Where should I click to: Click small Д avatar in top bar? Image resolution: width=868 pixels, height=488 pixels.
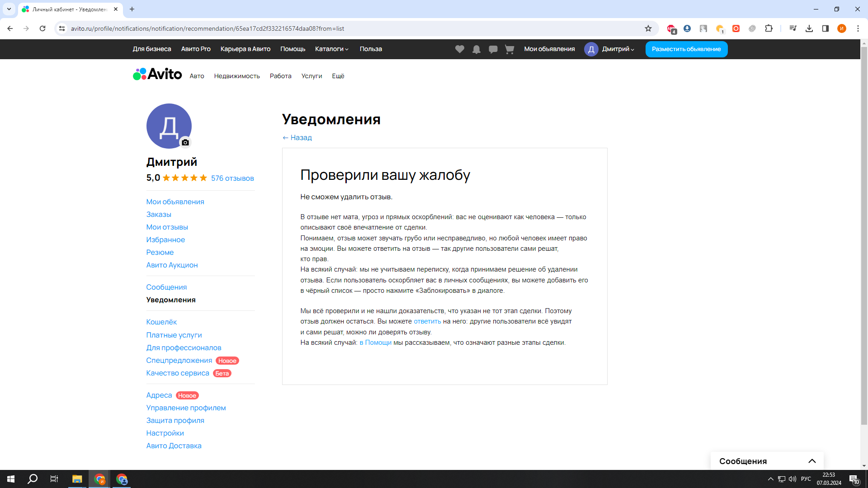coord(591,49)
